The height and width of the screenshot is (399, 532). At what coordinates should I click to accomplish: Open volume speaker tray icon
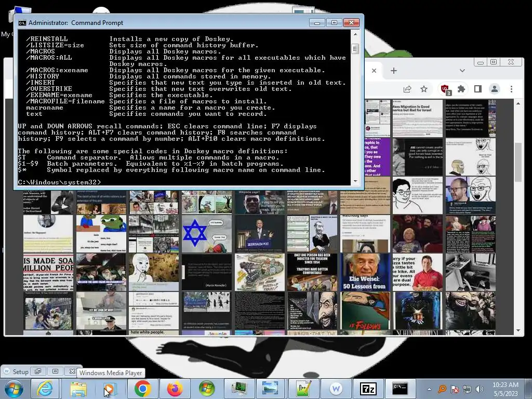[479, 389]
